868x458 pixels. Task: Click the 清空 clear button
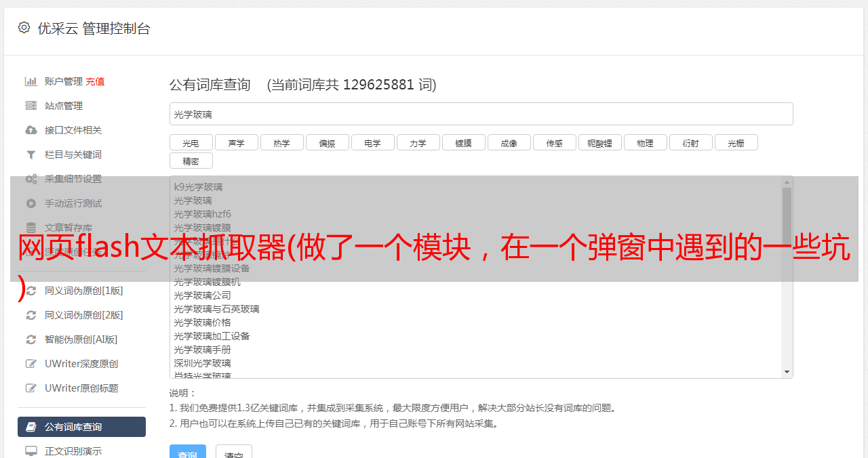[234, 453]
